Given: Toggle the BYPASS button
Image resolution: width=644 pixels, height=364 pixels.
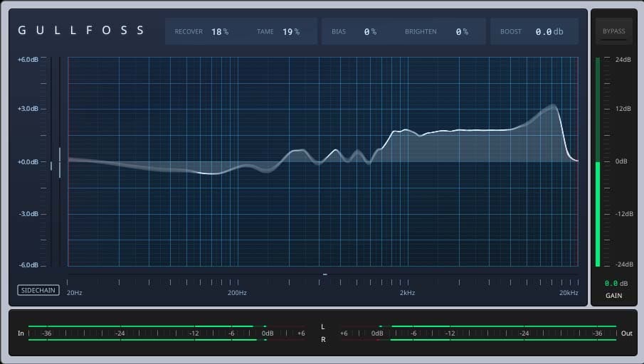Looking at the screenshot, I should pos(613,31).
